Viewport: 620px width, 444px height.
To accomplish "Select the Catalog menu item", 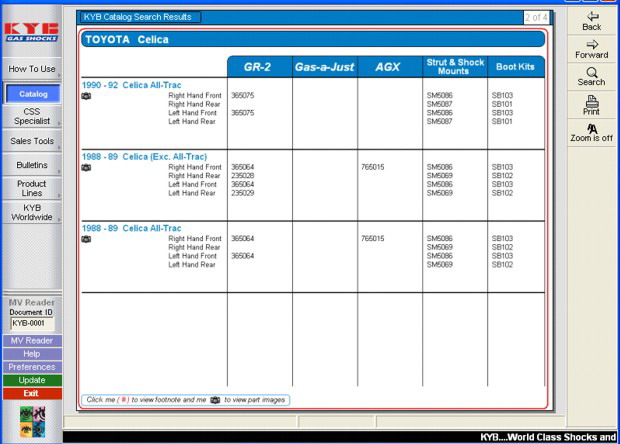I will coord(32,94).
